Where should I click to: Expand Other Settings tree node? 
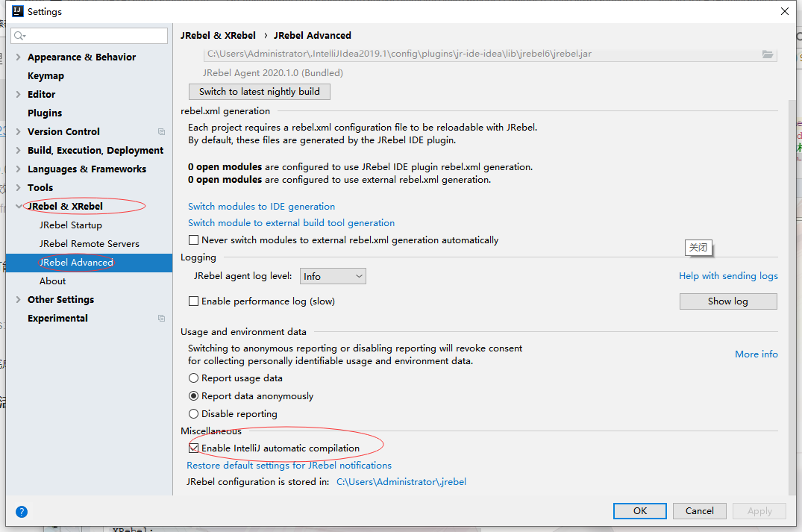19,300
